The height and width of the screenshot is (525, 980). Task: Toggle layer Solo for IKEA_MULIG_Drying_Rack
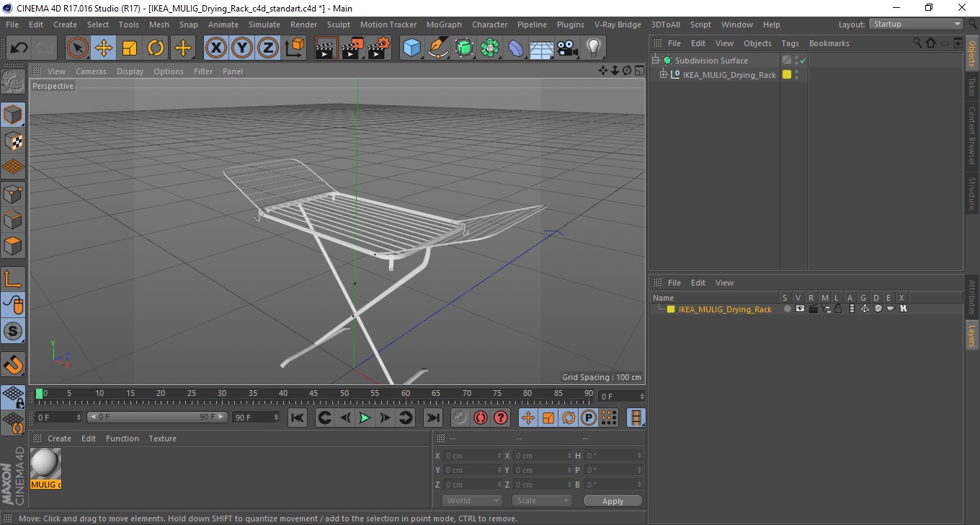[x=787, y=309]
